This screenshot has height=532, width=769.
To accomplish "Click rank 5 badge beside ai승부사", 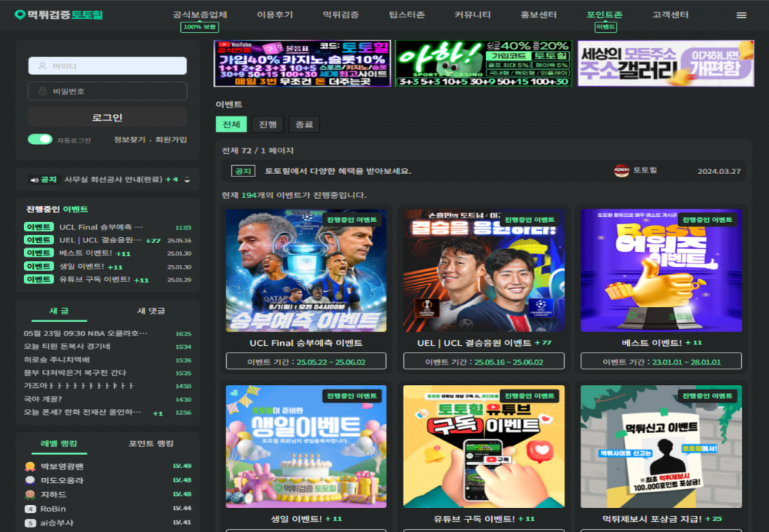I will tap(30, 523).
